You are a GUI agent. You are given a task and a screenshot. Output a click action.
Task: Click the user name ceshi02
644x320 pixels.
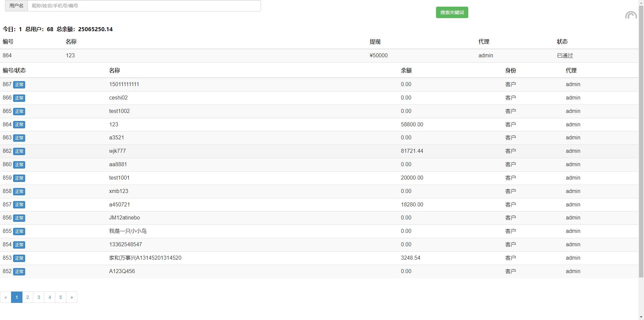coord(118,98)
